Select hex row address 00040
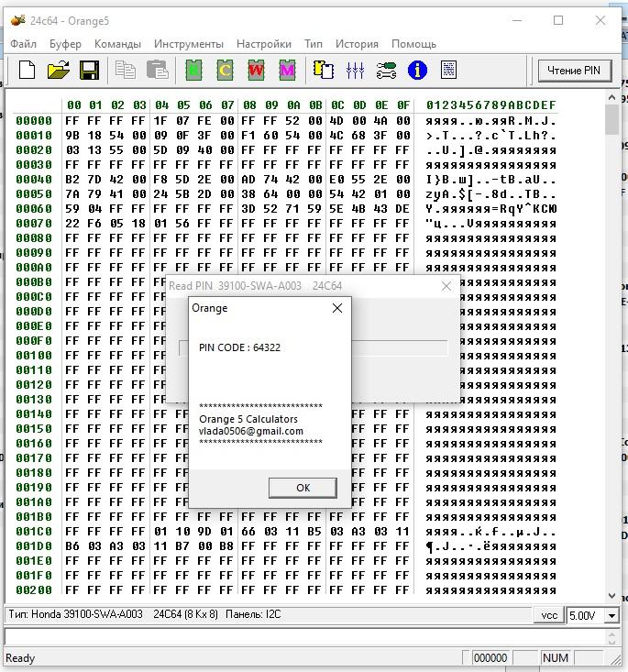628x672 pixels. 34,180
